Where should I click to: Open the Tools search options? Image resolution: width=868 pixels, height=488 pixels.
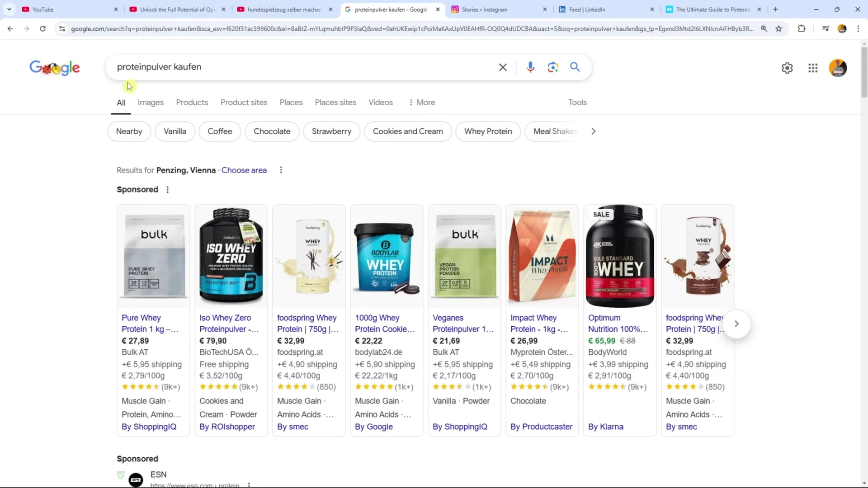click(577, 103)
